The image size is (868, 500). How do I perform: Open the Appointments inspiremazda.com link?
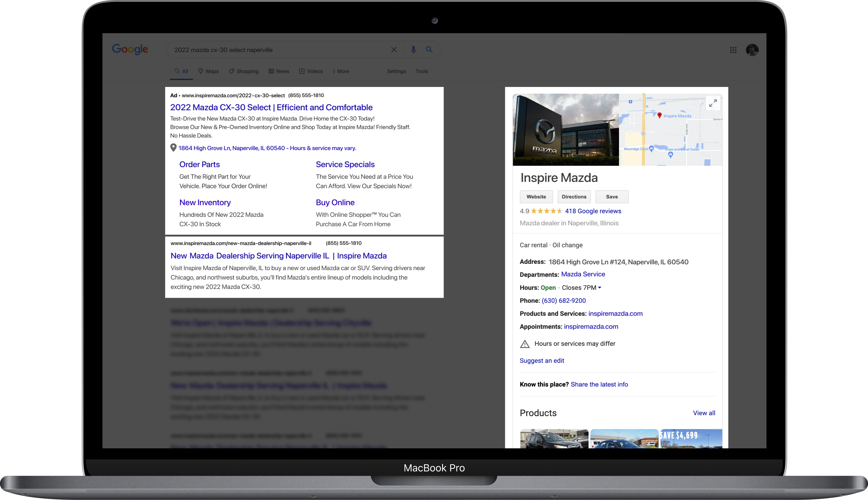(591, 327)
